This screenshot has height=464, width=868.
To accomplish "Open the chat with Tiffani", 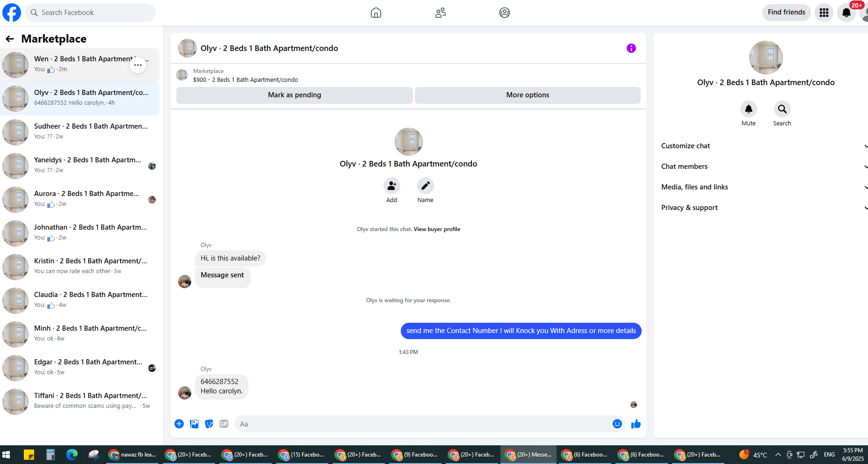I will point(80,402).
